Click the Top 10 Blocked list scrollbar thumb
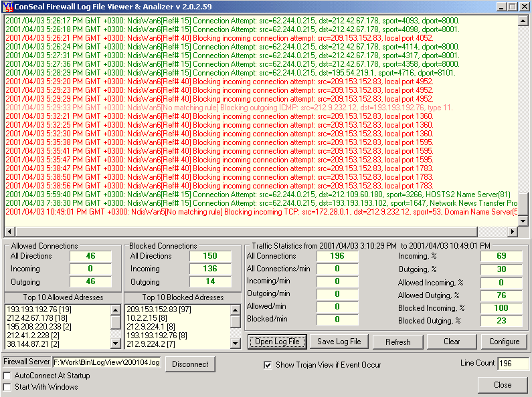The image size is (532, 397). (235, 321)
